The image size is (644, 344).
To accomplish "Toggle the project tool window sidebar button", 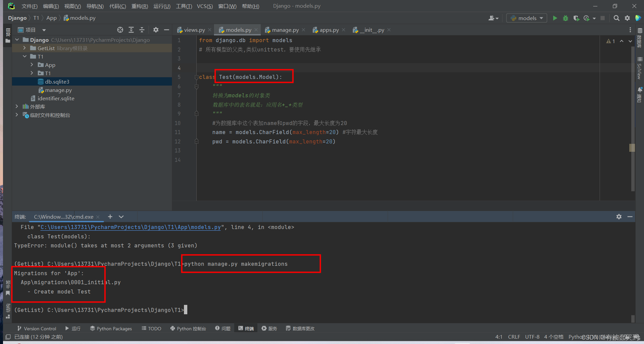I will [x=8, y=35].
